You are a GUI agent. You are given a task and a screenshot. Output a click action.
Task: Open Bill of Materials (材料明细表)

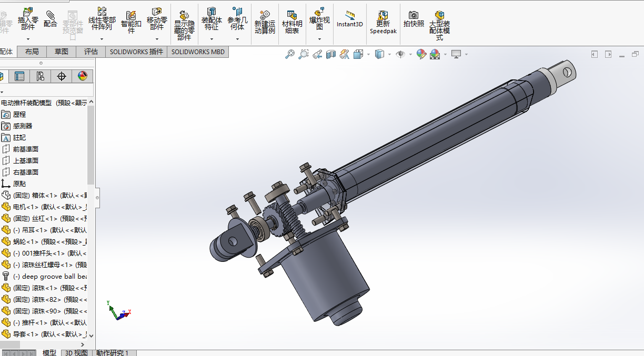click(292, 23)
